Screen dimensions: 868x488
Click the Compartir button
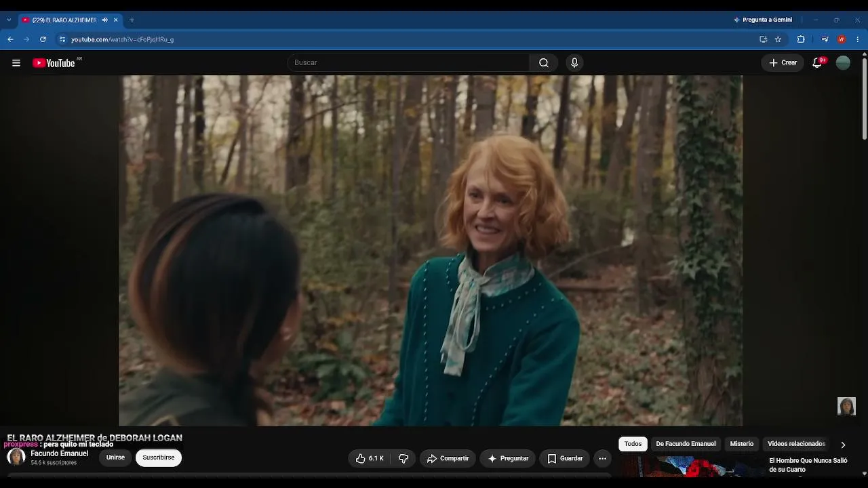[x=448, y=459]
